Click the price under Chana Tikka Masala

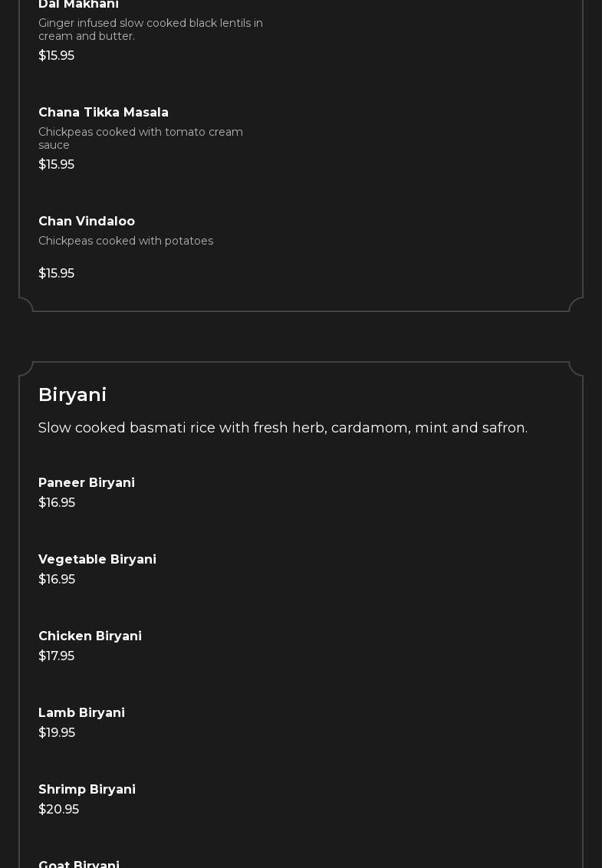point(56,165)
